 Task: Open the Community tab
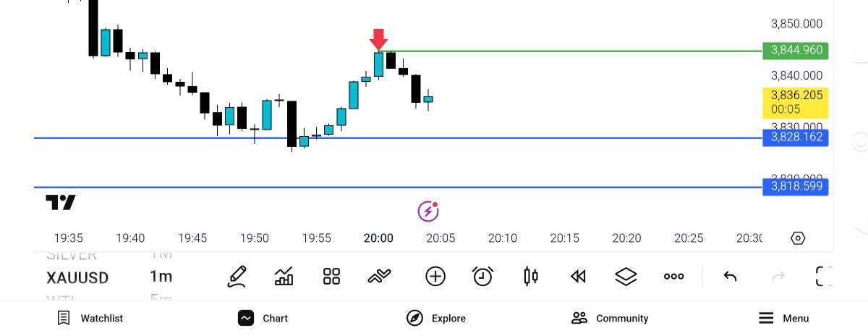[x=610, y=318]
